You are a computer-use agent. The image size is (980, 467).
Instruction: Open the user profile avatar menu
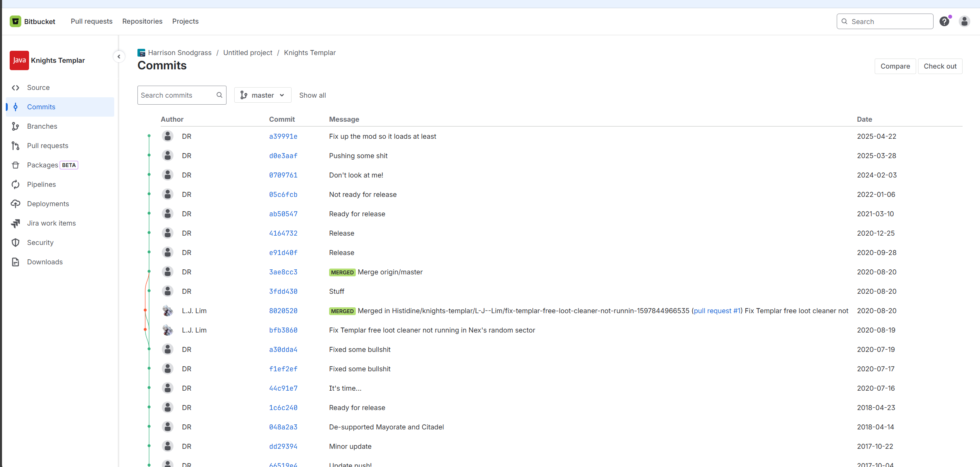tap(965, 21)
